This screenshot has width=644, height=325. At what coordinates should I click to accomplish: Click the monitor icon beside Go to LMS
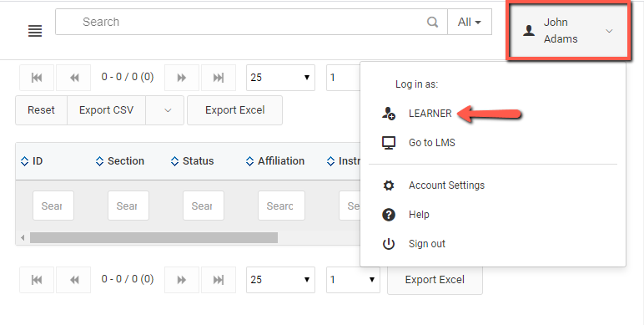[x=389, y=143]
